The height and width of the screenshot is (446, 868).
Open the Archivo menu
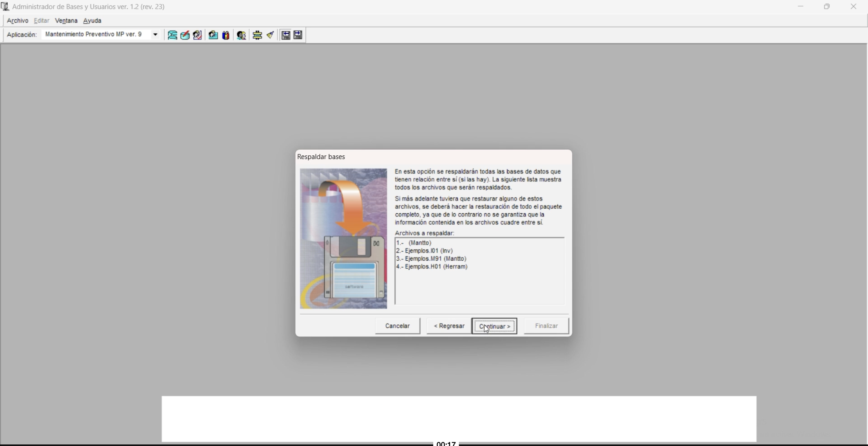click(x=17, y=21)
